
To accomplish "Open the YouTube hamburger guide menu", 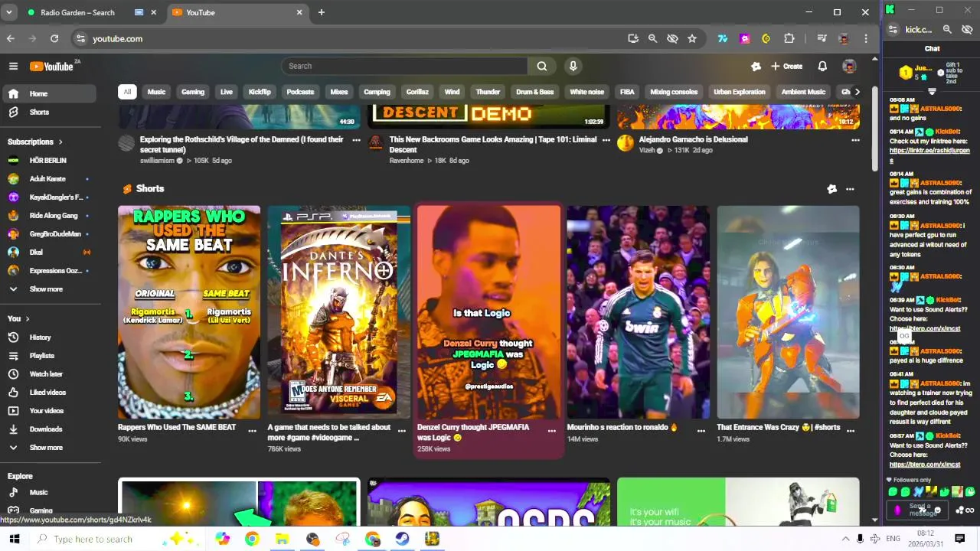I will (13, 67).
